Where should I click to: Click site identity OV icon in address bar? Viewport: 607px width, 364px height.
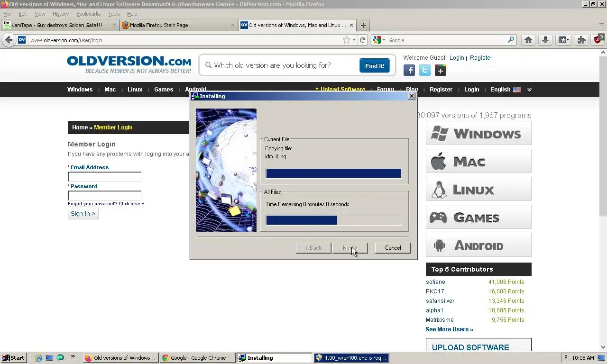[x=22, y=40]
